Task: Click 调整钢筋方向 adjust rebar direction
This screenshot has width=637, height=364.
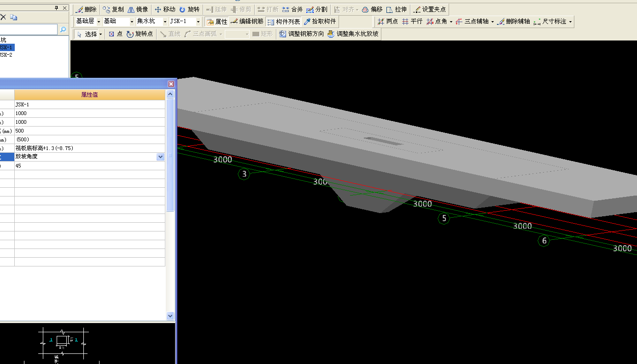Action: (x=301, y=34)
